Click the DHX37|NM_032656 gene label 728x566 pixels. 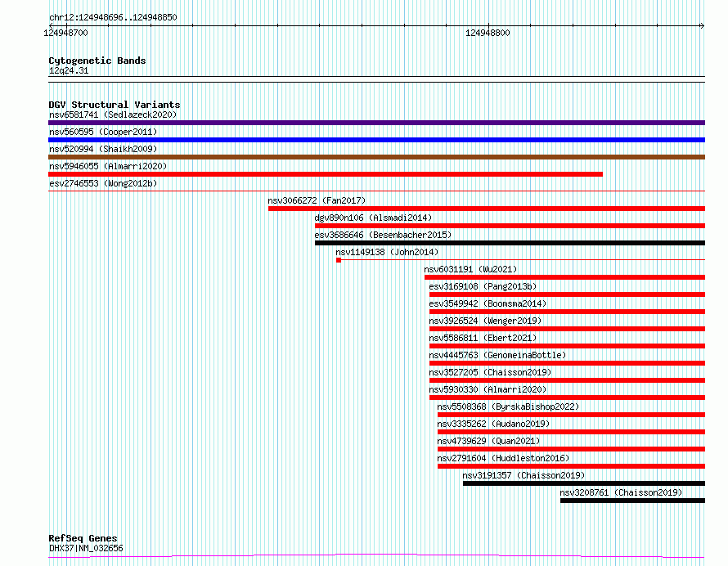click(86, 548)
